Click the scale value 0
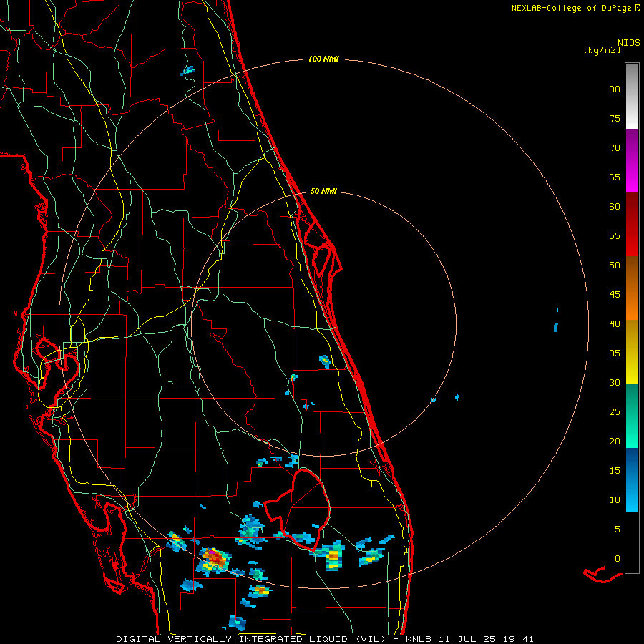This screenshot has height=644, width=644. (x=618, y=559)
